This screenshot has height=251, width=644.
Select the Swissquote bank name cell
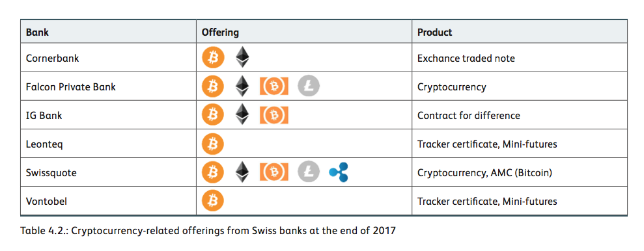[x=109, y=173]
